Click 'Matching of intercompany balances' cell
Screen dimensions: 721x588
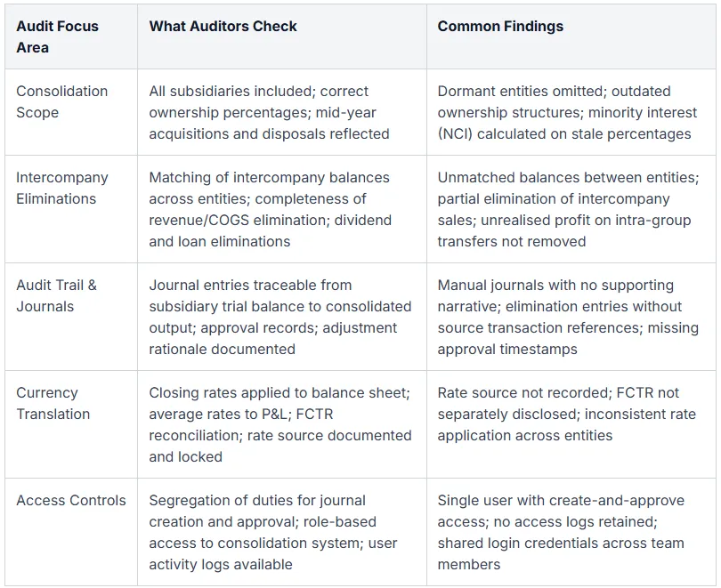coord(282,209)
